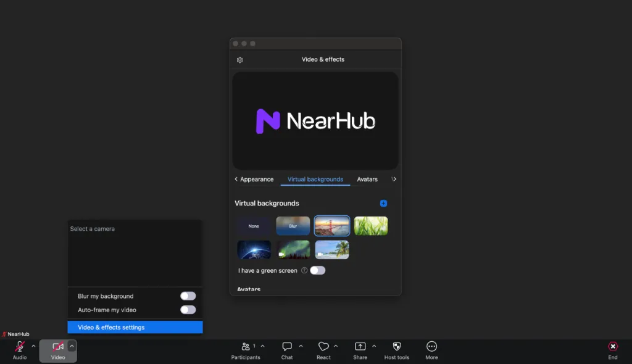The height and width of the screenshot is (364, 632).
Task: Expand the Chat options caret
Action: pos(301,346)
